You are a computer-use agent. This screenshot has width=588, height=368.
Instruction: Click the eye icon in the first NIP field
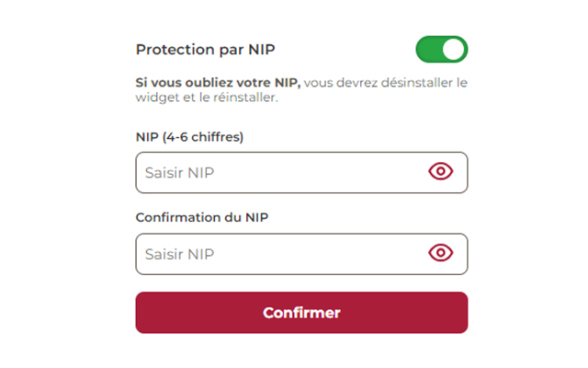[x=441, y=172]
